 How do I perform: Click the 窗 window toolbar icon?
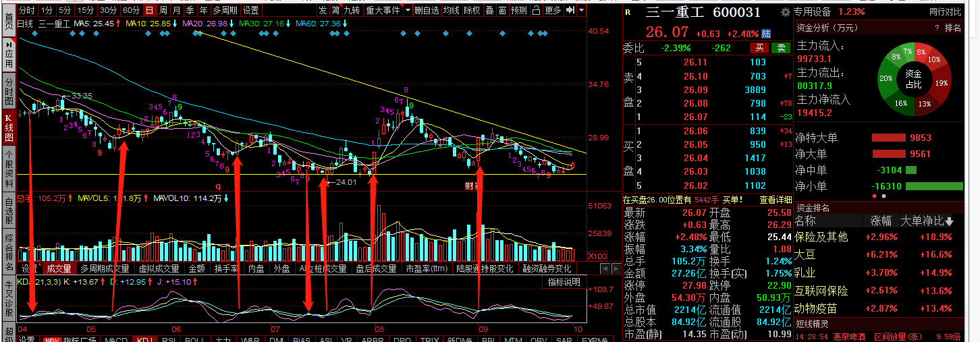pyautogui.click(x=502, y=10)
